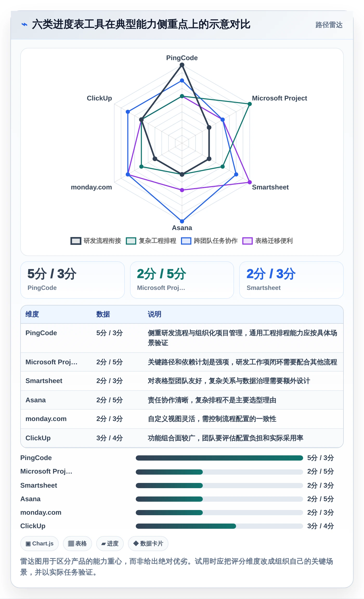Click the Smartsheet progress bar

[219, 486]
